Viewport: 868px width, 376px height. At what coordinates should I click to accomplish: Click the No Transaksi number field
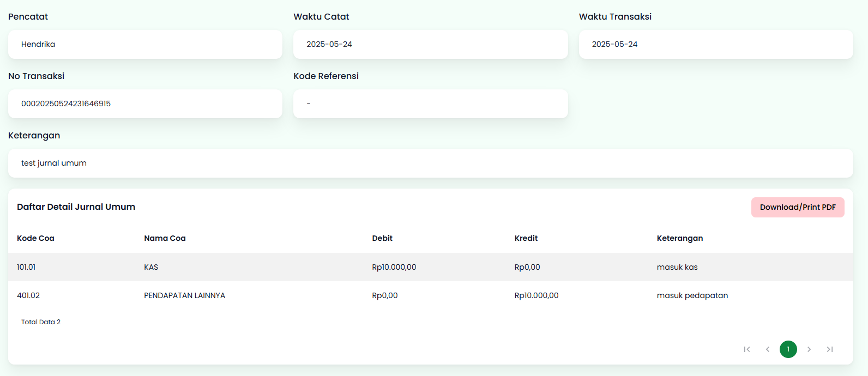pyautogui.click(x=145, y=104)
